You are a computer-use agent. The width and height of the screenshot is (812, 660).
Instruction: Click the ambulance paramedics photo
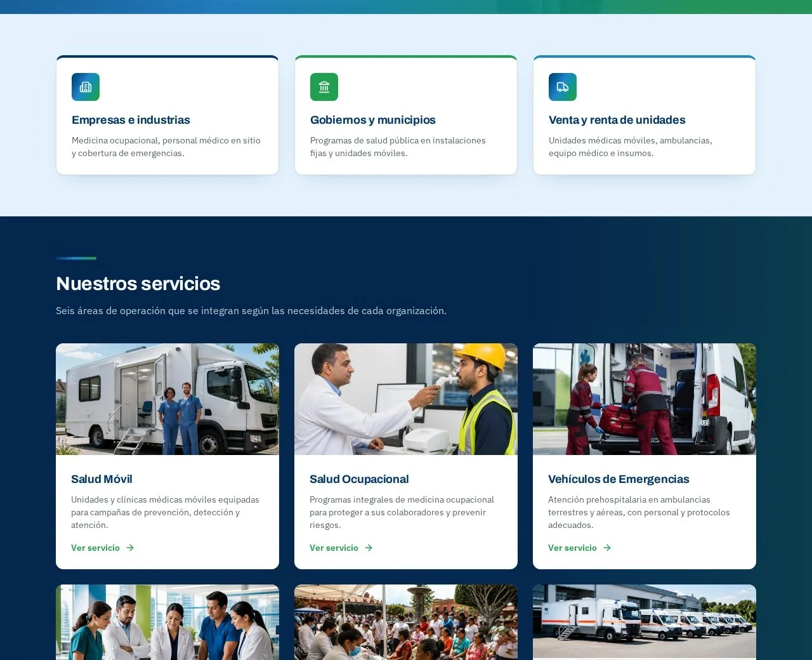tap(645, 399)
